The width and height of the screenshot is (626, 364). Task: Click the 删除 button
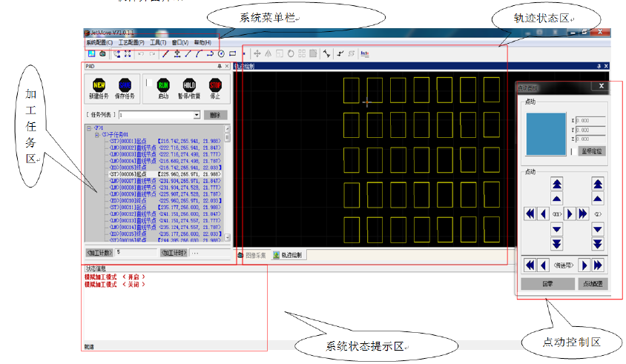(215, 115)
